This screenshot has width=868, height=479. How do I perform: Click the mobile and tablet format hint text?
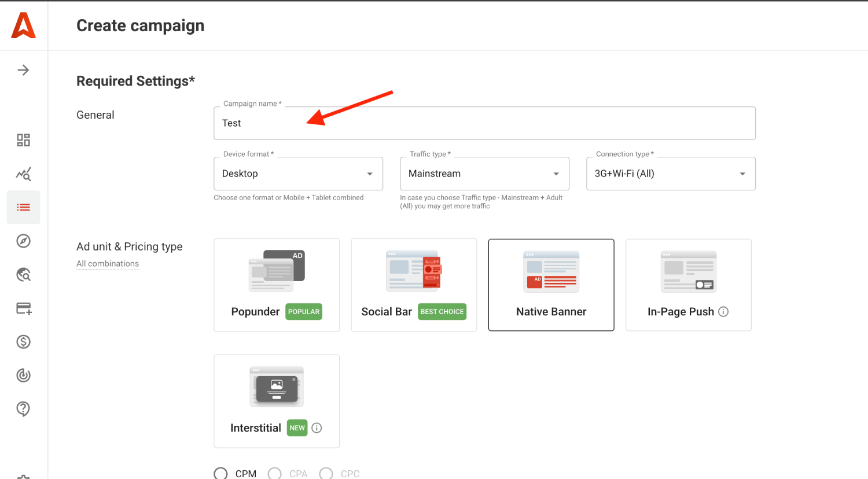click(289, 198)
